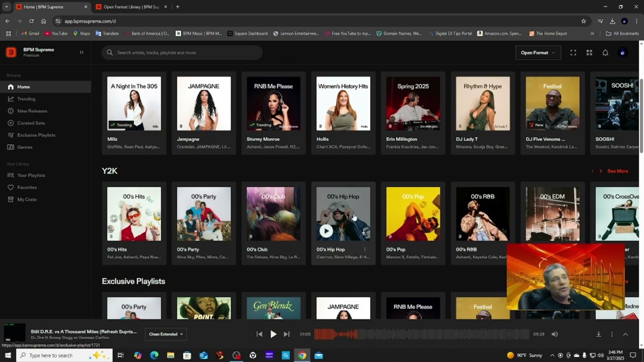The height and width of the screenshot is (362, 644).
Task: Open A Night In The 305 playlist
Action: point(134,104)
